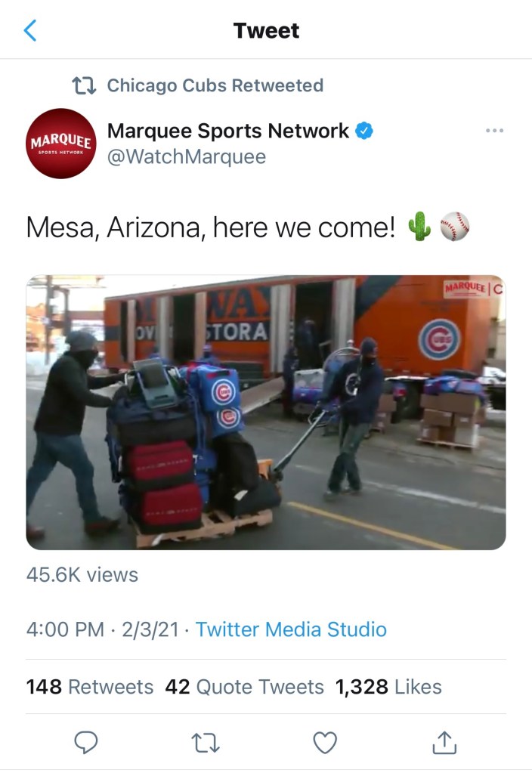This screenshot has width=532, height=773.
Task: Tap Chicago Cubs Retweeted label
Action: click(x=215, y=85)
